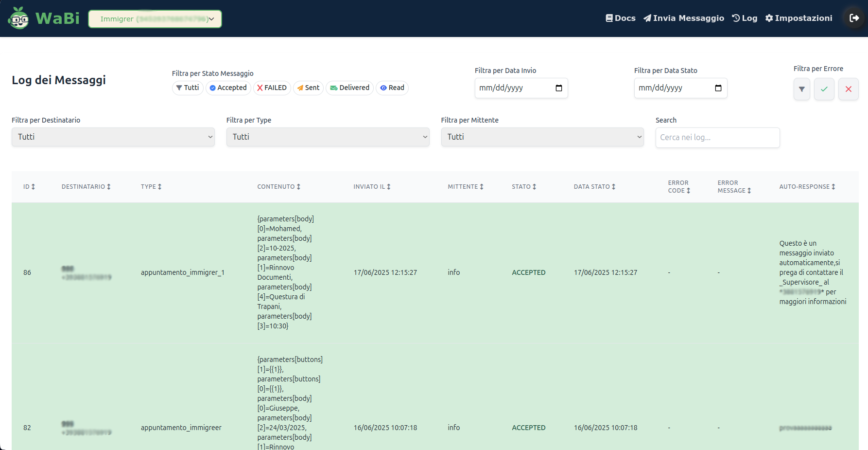Open the Immigrer account selector
The image size is (868, 450).
coord(155,19)
